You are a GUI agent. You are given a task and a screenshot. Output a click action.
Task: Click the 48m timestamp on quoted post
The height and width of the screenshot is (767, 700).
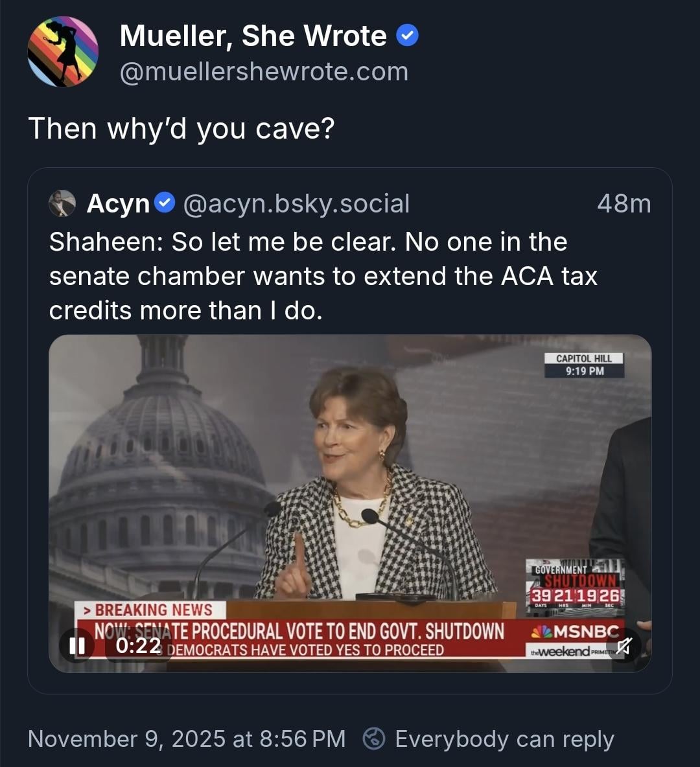point(624,203)
